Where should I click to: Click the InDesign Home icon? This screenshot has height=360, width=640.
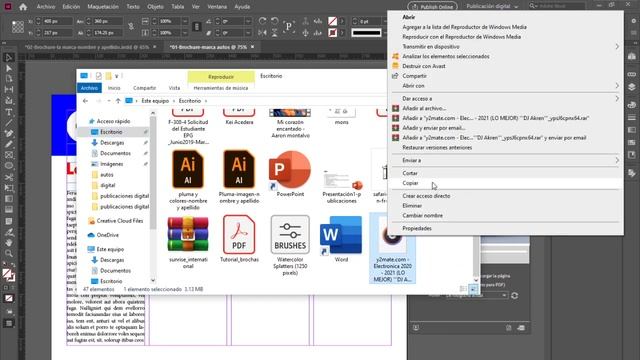coord(23,7)
